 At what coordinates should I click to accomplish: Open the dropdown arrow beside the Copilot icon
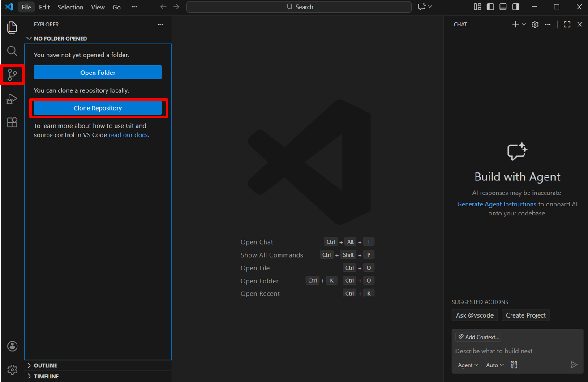[x=430, y=7]
